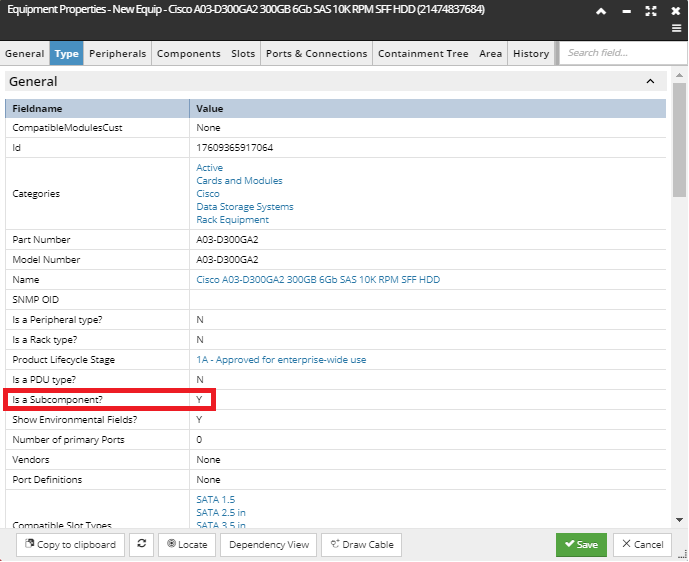
Task: Select the Part Number value A03-D300GA2
Action: tap(227, 239)
